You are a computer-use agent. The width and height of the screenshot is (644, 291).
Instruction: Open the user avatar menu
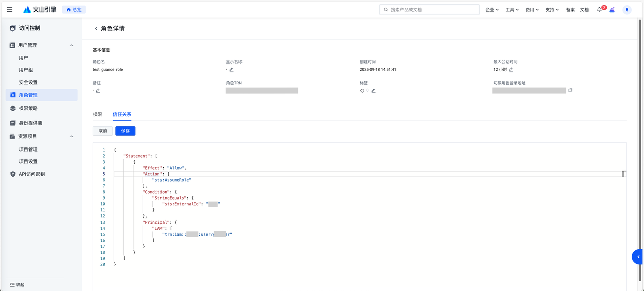tap(627, 10)
